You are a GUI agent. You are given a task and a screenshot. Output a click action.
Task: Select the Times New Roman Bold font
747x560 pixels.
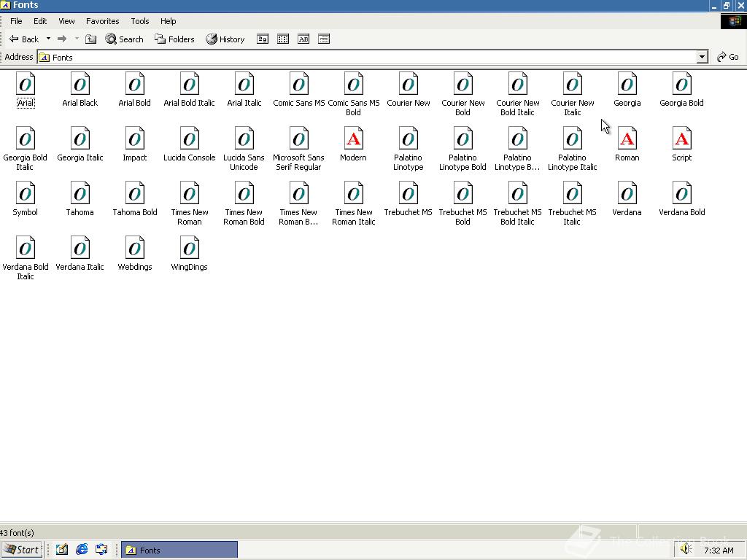pyautogui.click(x=244, y=193)
